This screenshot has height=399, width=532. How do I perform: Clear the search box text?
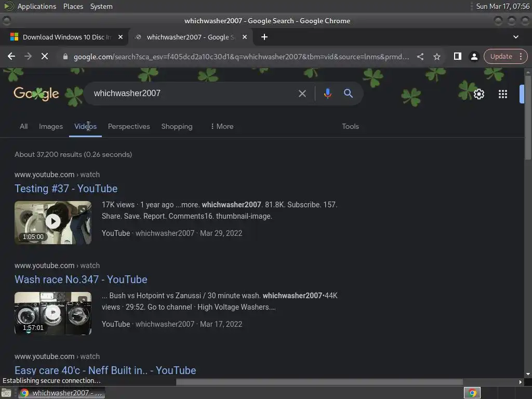[302, 94]
